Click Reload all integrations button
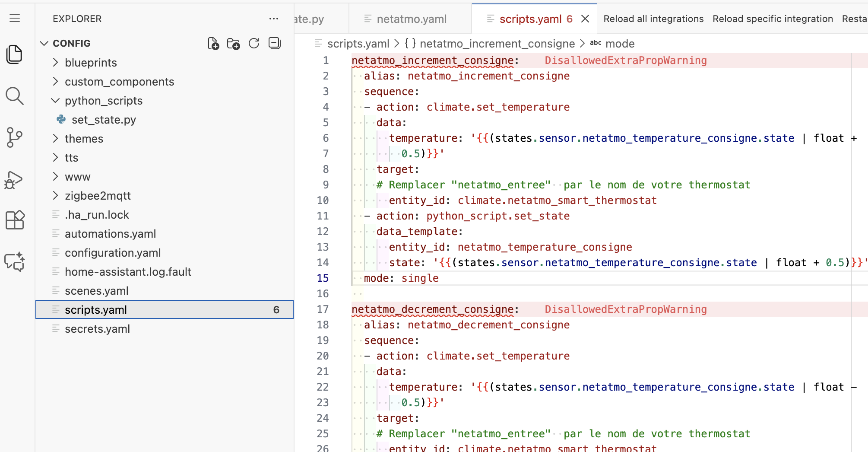 tap(653, 19)
